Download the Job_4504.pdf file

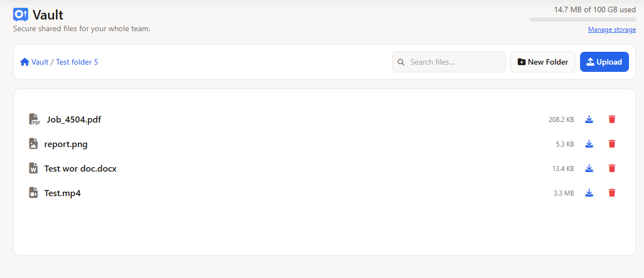[589, 119]
